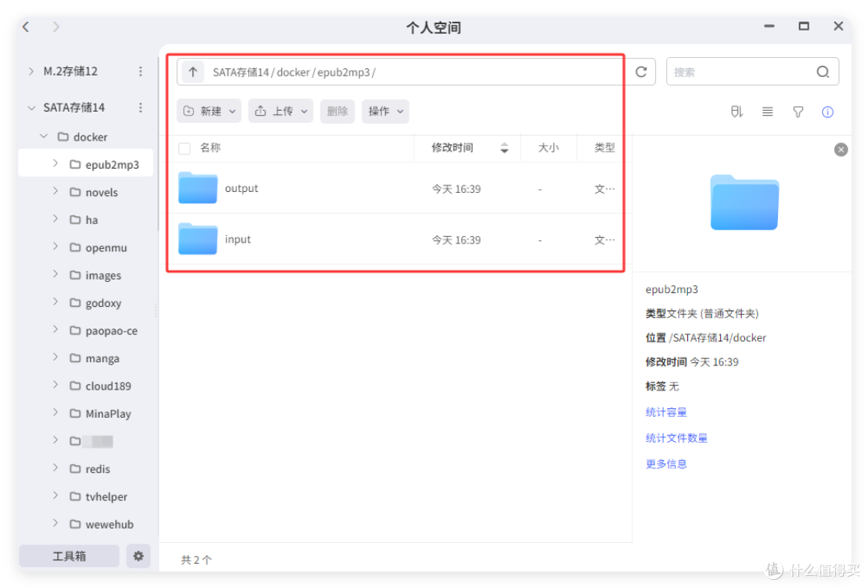Refresh the current folder listing

641,72
